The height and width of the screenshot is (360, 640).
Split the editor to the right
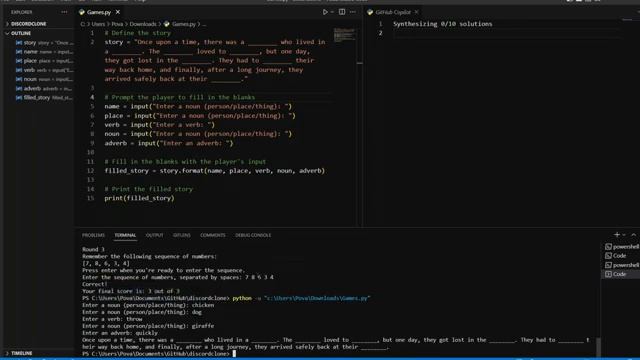pos(342,12)
